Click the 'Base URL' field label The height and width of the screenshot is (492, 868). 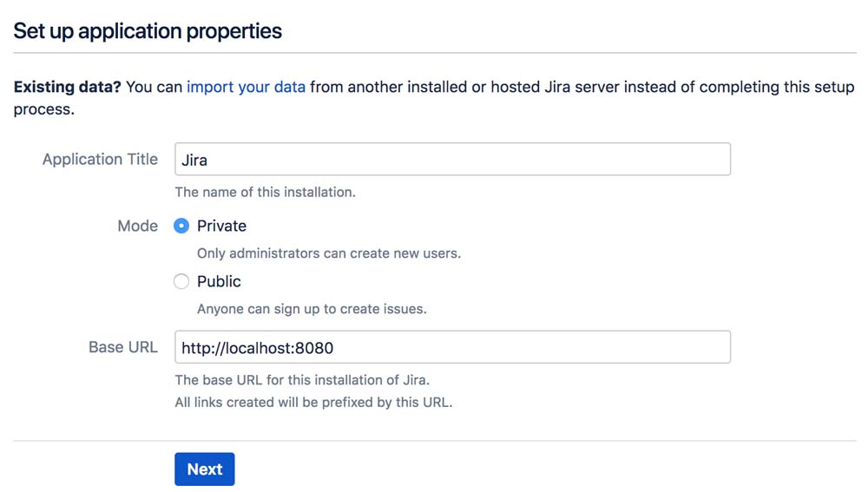pos(122,347)
